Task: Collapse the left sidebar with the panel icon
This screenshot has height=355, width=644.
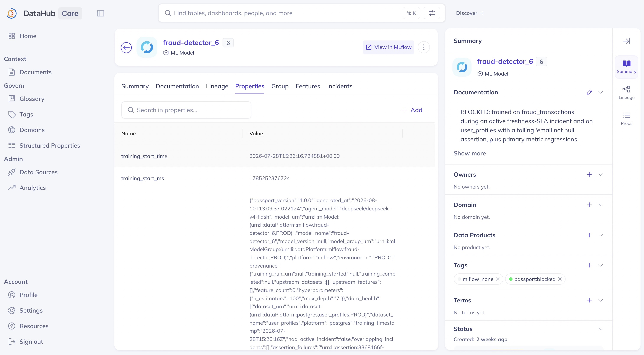Action: [x=101, y=13]
